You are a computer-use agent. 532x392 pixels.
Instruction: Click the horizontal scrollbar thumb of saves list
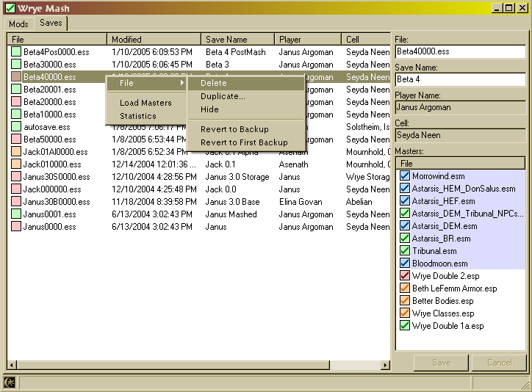[173, 365]
